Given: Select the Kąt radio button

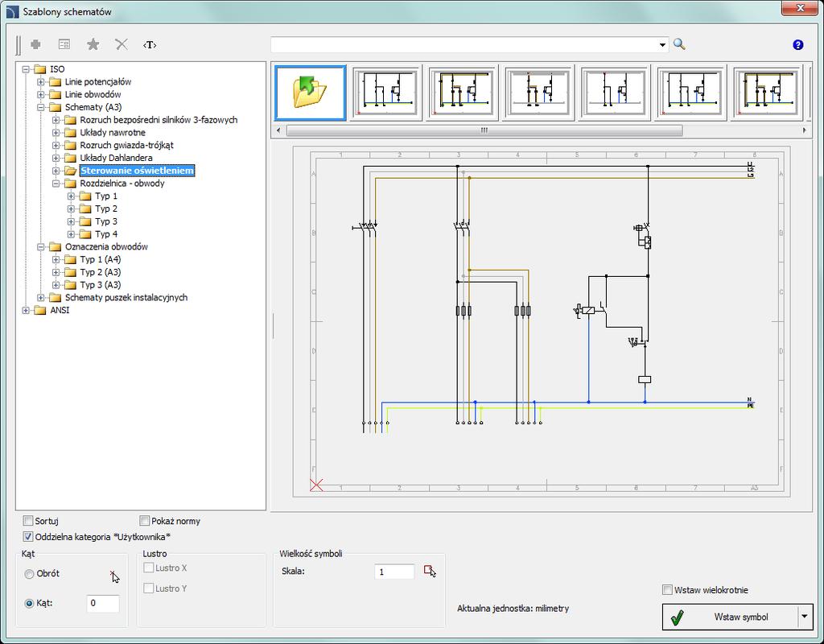Looking at the screenshot, I should (30, 604).
